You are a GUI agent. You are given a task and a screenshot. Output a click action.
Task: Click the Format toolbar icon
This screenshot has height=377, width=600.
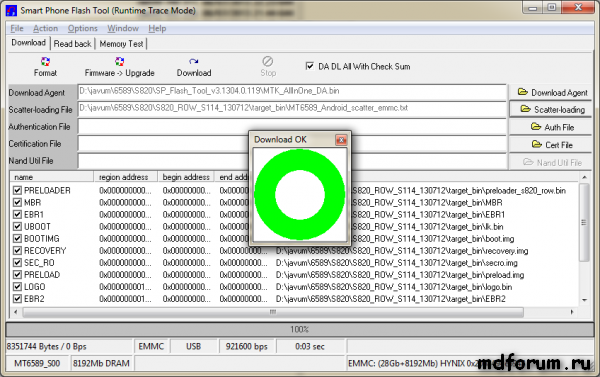click(45, 62)
